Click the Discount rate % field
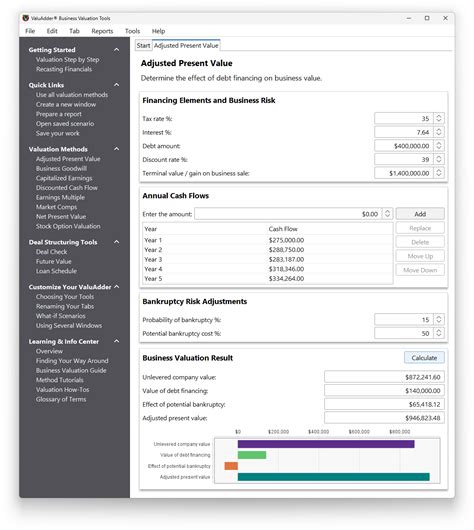474x530 pixels. tap(404, 159)
